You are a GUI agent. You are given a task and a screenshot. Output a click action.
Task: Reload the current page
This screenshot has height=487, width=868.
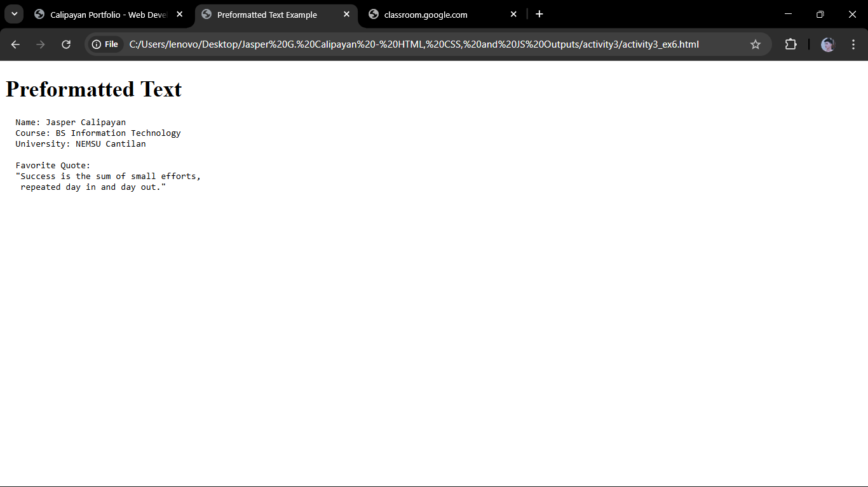65,44
